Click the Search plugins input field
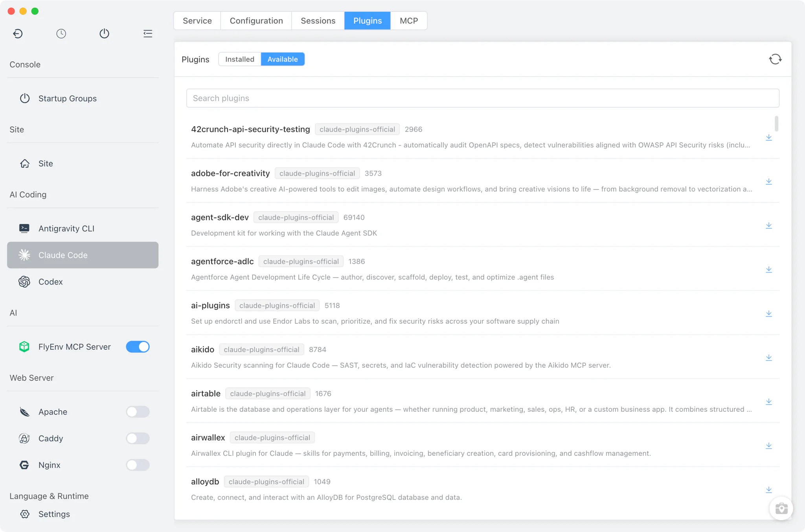 [483, 98]
